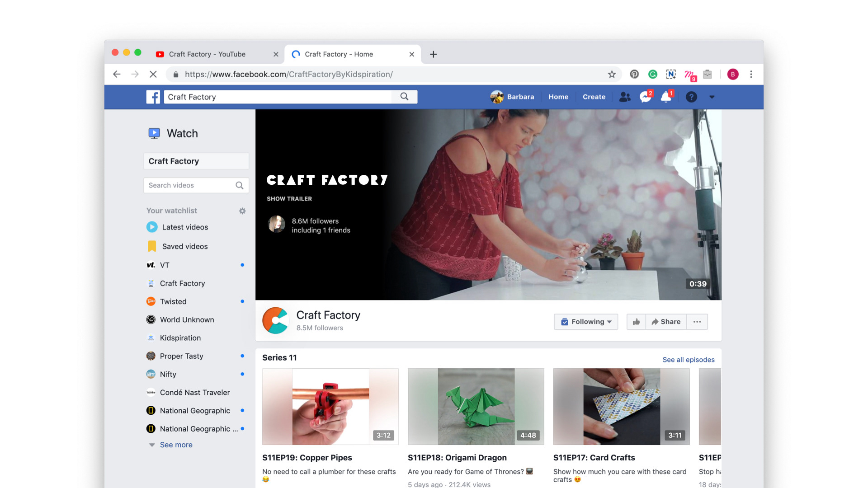Open S11EP18: Origami Dragon title

(x=457, y=458)
